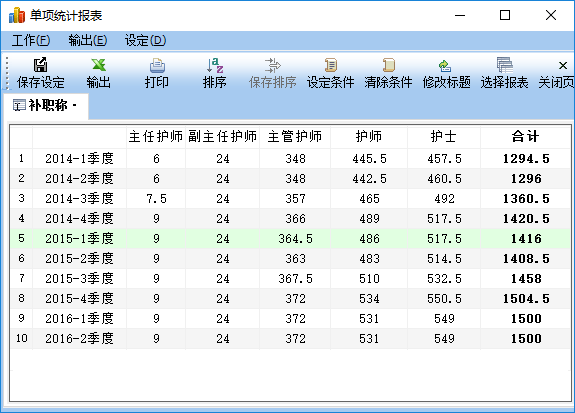Click 492 in 护士 column
575x413 pixels.
444,199
